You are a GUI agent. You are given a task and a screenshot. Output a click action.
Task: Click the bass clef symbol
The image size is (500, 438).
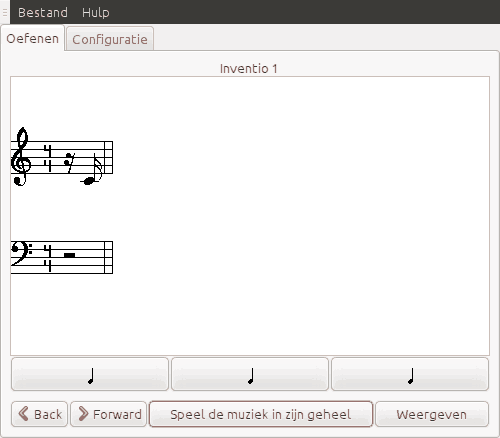(x=21, y=254)
